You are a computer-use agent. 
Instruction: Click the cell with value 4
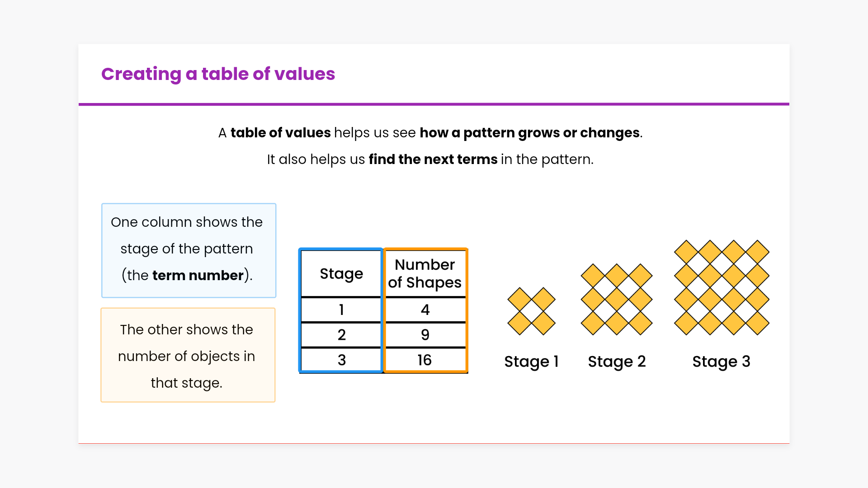coord(425,310)
